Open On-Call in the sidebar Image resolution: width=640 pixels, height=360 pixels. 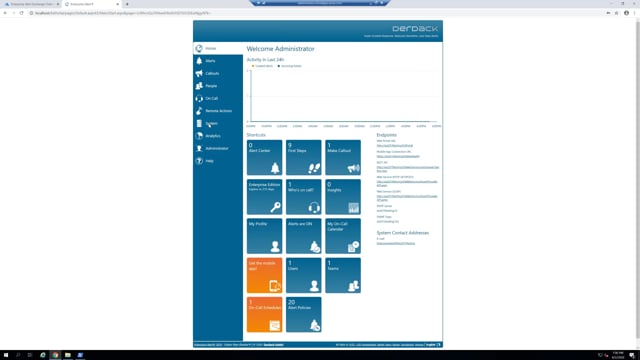click(x=218, y=98)
